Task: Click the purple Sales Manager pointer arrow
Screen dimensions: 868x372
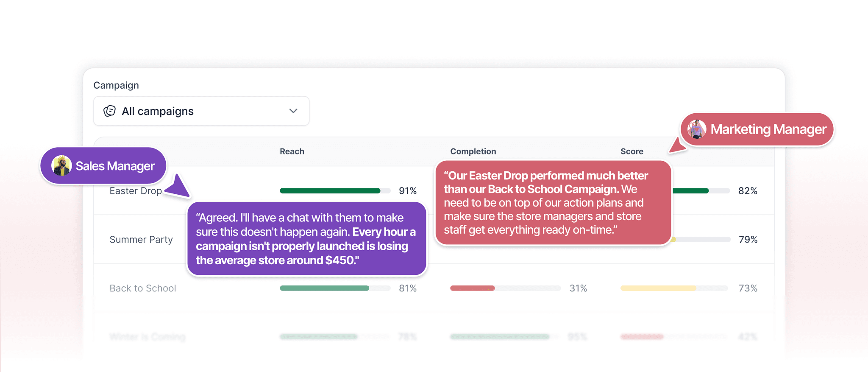Action: (179, 187)
